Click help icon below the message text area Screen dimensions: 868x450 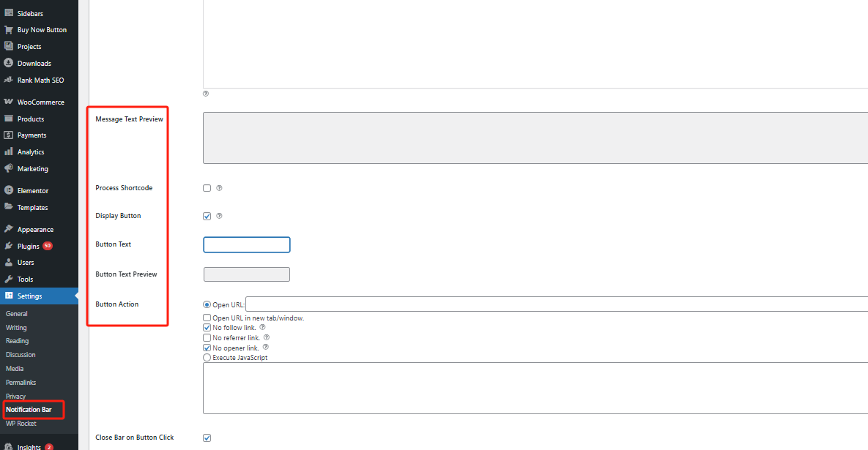pyautogui.click(x=206, y=94)
